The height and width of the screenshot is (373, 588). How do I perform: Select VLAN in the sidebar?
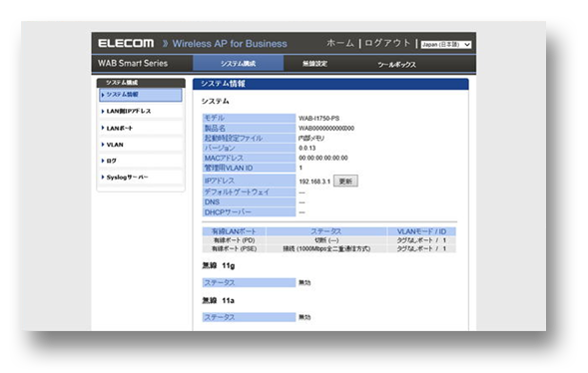141,145
